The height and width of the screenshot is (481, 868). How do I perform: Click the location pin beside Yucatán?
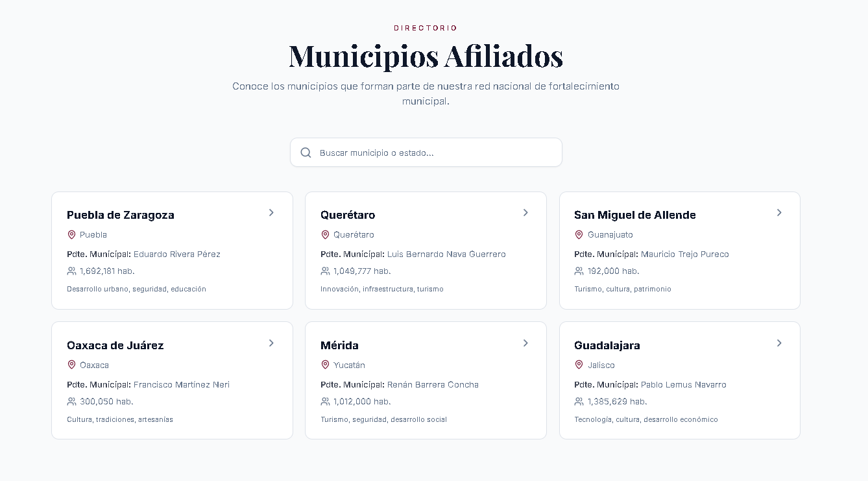click(x=325, y=365)
